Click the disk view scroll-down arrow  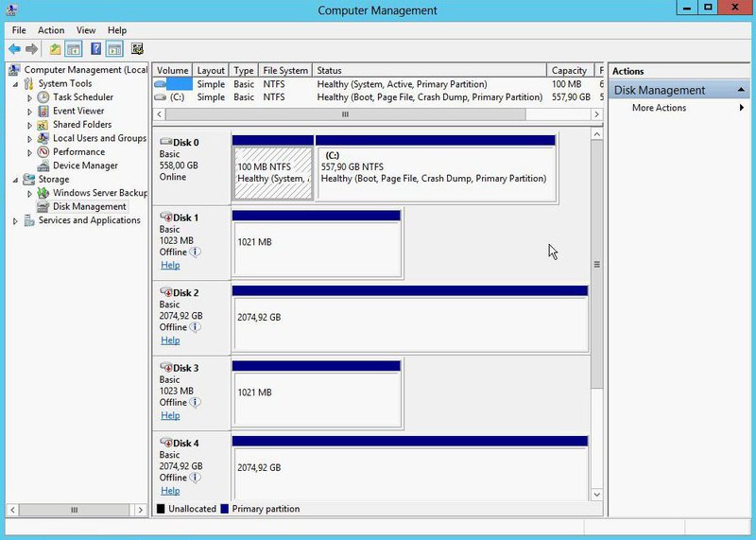597,495
